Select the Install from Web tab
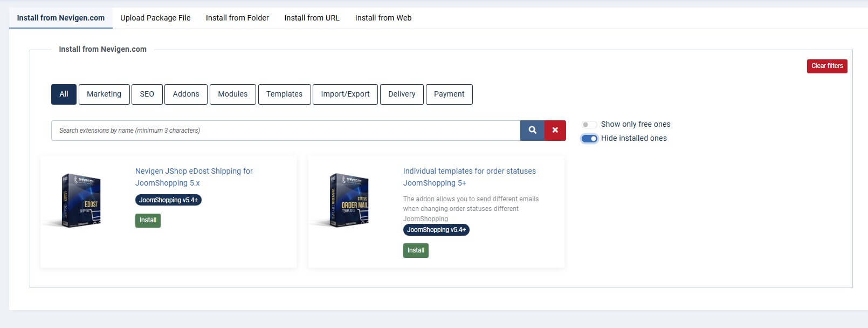868x328 pixels. point(383,18)
